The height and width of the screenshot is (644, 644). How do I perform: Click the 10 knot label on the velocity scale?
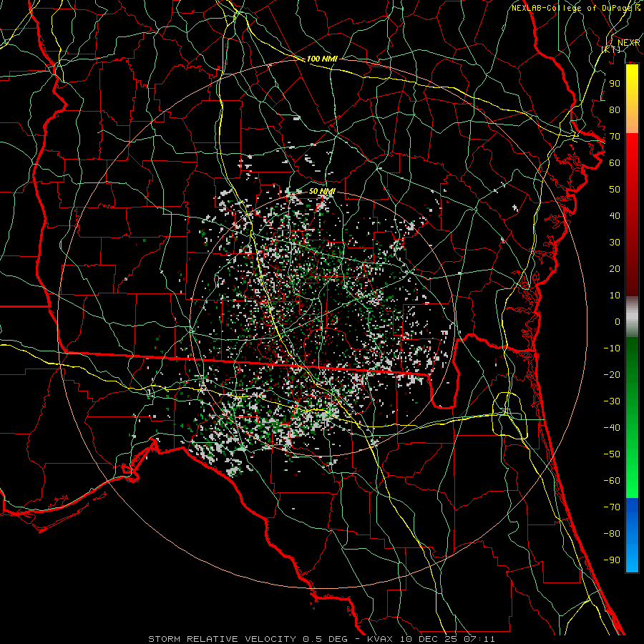(x=615, y=296)
